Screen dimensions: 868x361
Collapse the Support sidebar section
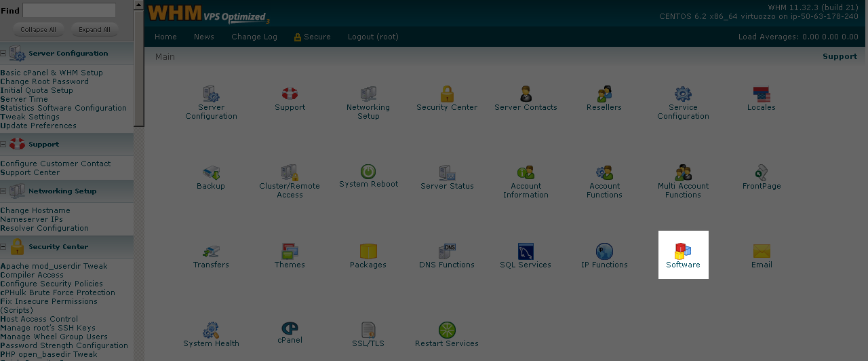tap(3, 144)
